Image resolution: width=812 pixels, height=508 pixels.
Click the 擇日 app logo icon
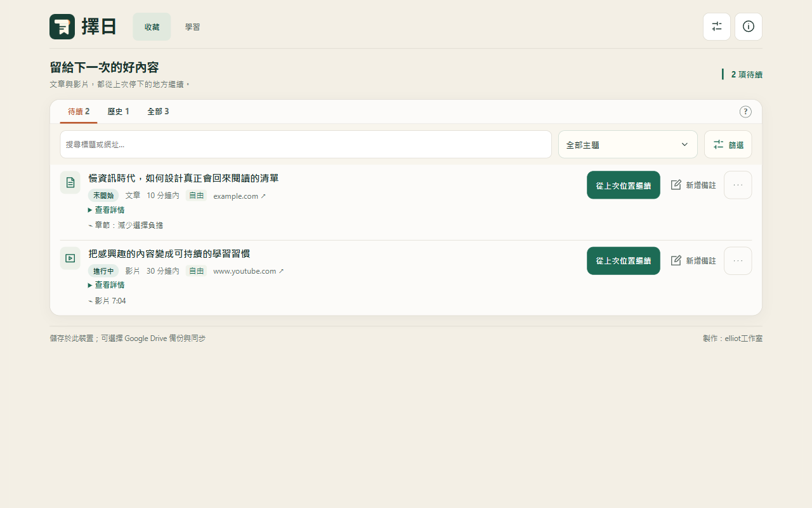62,27
